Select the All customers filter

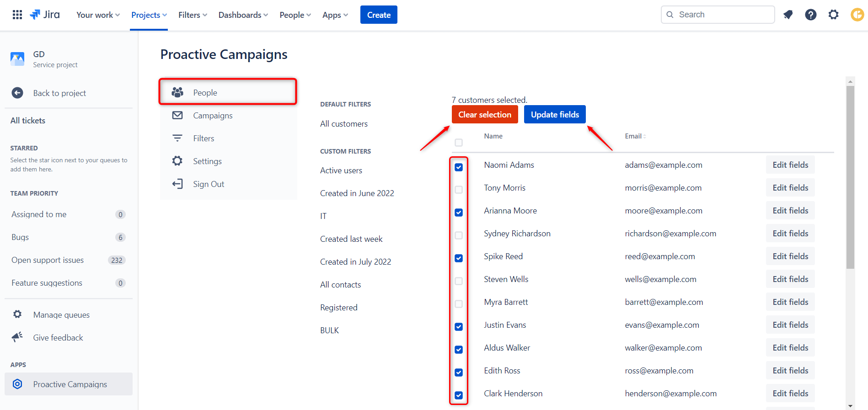[344, 123]
